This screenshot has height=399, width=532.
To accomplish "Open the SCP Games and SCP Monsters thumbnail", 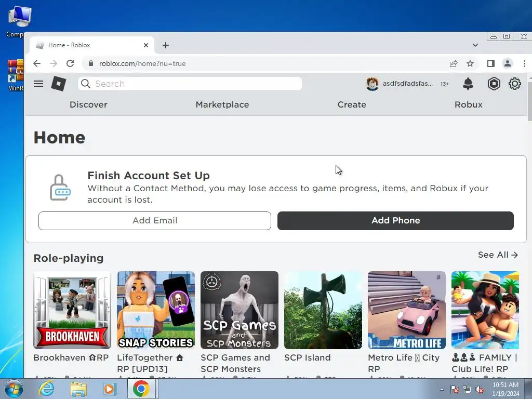I will click(239, 310).
